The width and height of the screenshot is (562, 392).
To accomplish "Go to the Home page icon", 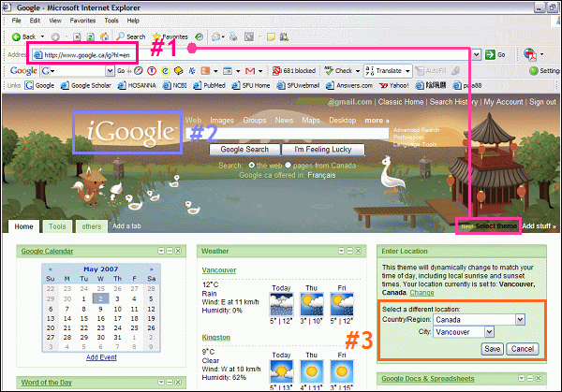I will click(x=104, y=36).
